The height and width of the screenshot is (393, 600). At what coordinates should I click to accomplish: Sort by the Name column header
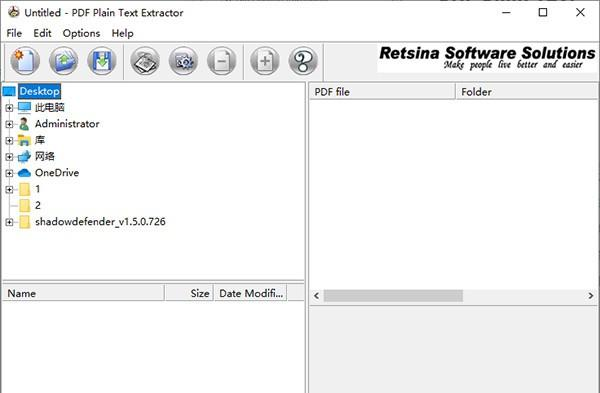(x=83, y=294)
